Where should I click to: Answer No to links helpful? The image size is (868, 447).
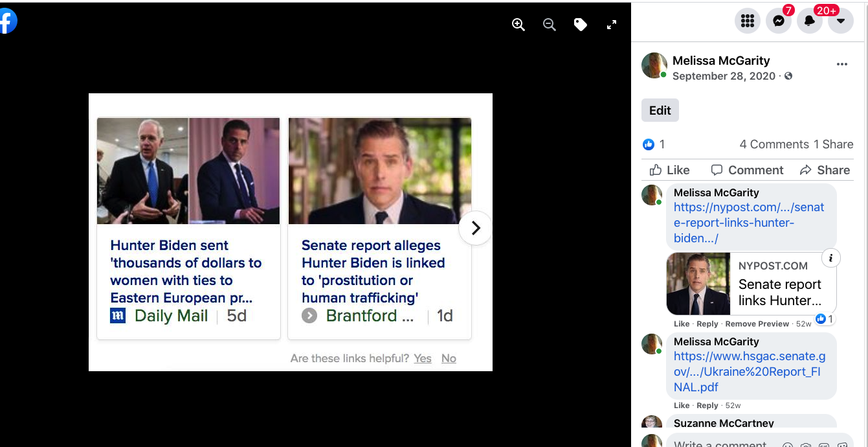(x=449, y=358)
